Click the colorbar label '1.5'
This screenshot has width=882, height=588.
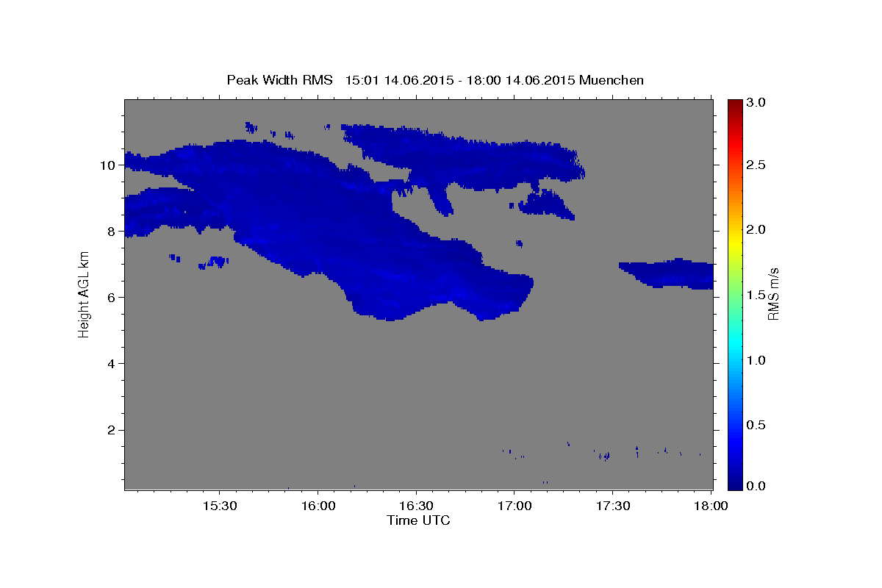[757, 295]
